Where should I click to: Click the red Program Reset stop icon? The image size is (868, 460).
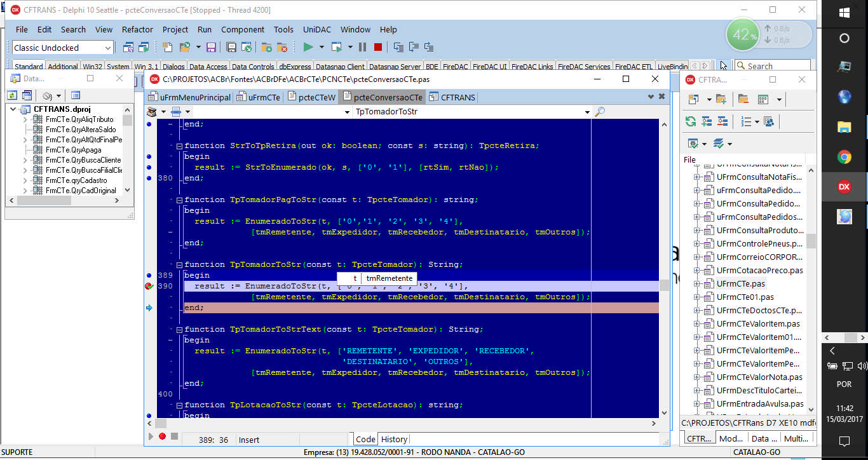pyautogui.click(x=378, y=47)
